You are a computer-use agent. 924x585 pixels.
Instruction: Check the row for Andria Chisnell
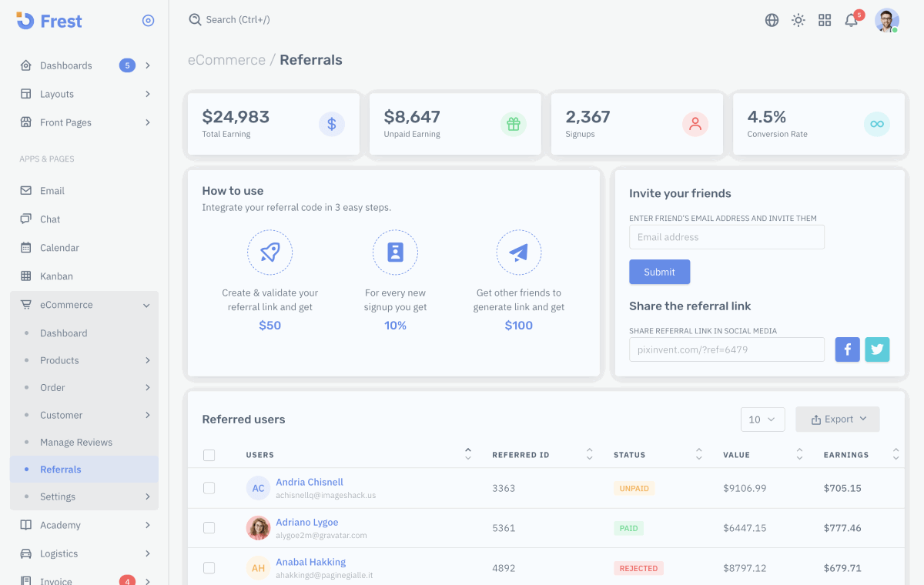coord(209,488)
